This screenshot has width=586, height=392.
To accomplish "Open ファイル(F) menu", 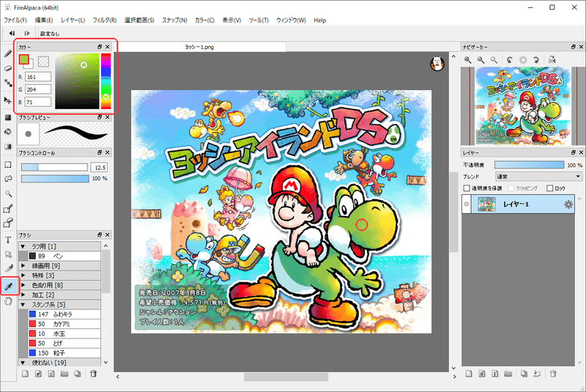I will [x=15, y=21].
